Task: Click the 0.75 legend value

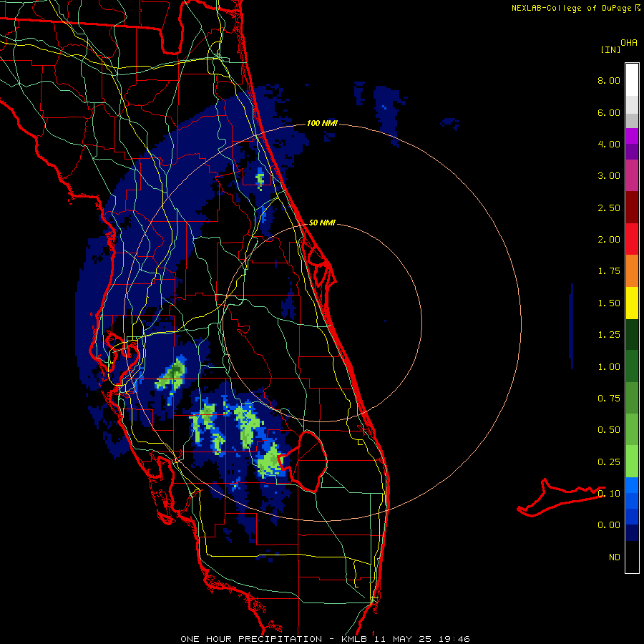Action: pos(609,399)
